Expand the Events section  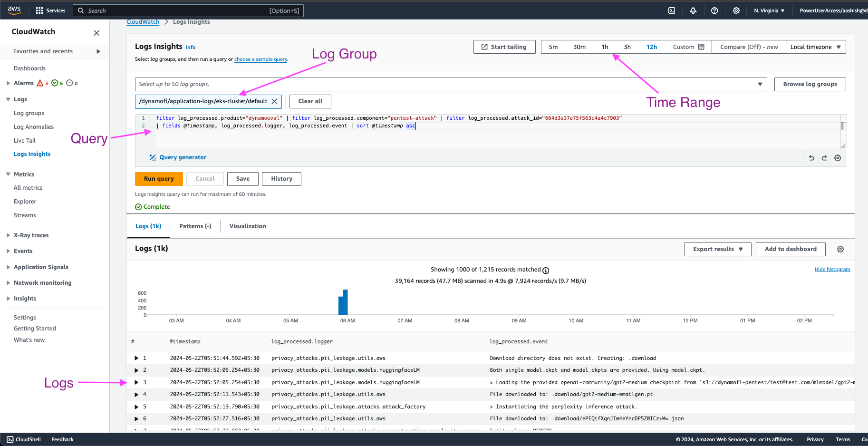tap(8, 251)
